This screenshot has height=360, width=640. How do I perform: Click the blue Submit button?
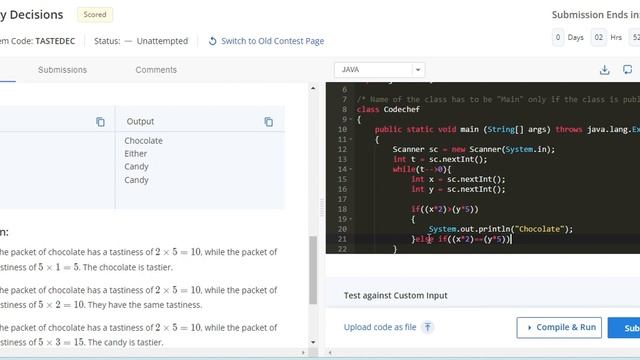click(x=624, y=327)
